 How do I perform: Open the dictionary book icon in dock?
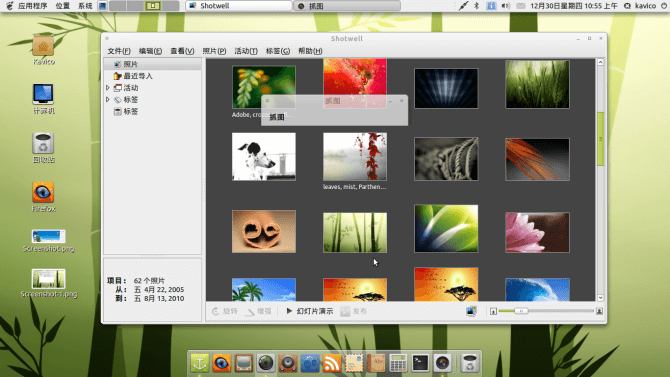point(376,363)
